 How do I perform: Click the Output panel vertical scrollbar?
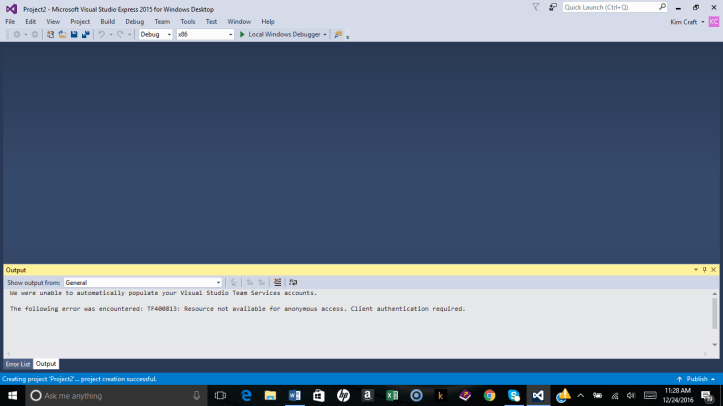pos(715,319)
